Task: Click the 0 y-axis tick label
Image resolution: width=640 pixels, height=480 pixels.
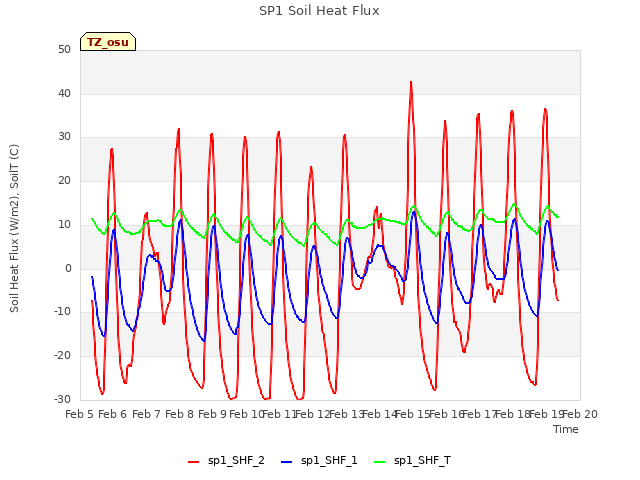Action: (x=68, y=269)
